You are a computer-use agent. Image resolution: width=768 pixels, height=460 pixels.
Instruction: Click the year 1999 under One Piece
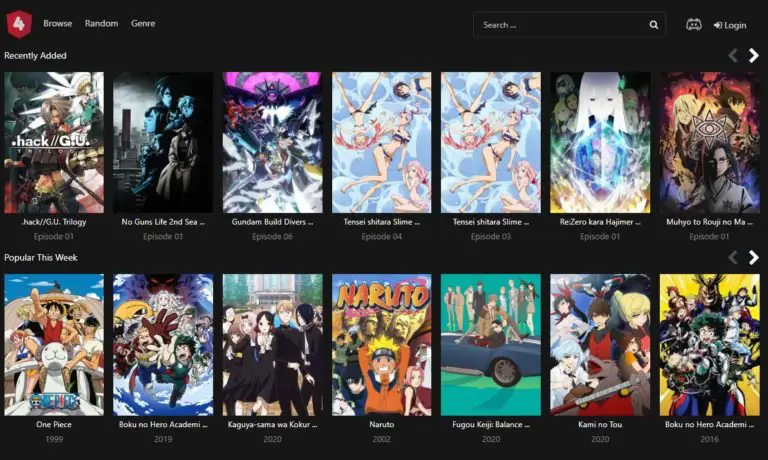click(x=54, y=439)
